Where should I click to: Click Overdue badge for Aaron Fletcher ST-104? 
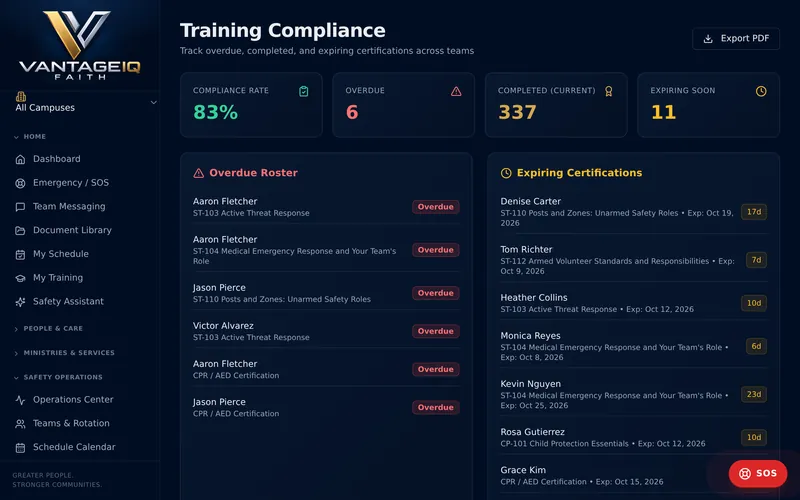436,250
